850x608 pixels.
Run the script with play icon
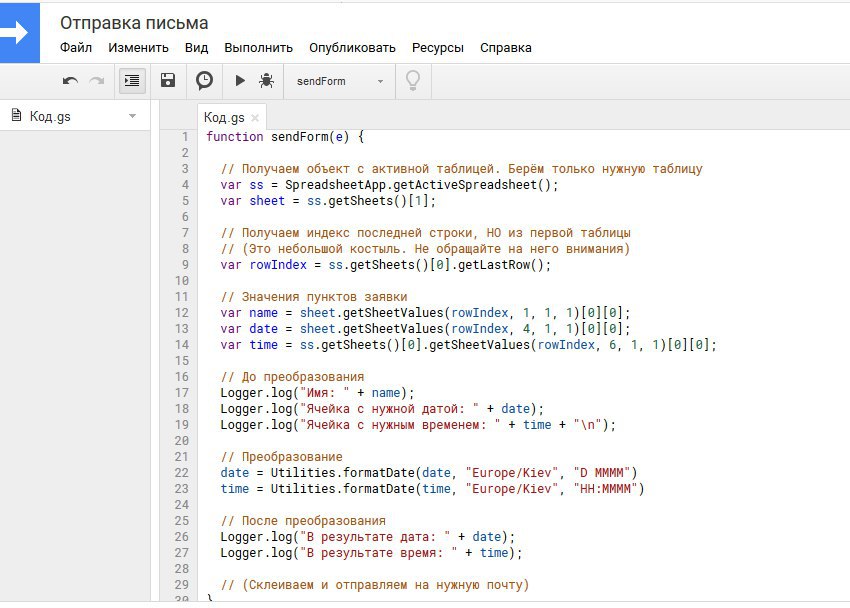coord(240,81)
